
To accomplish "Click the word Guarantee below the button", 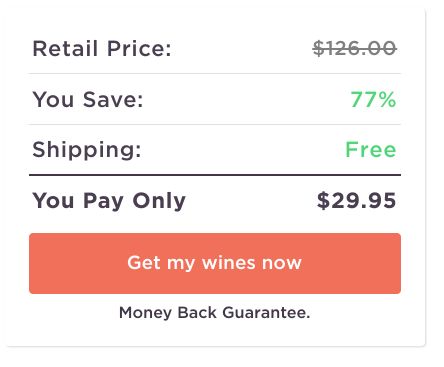I will point(266,313).
